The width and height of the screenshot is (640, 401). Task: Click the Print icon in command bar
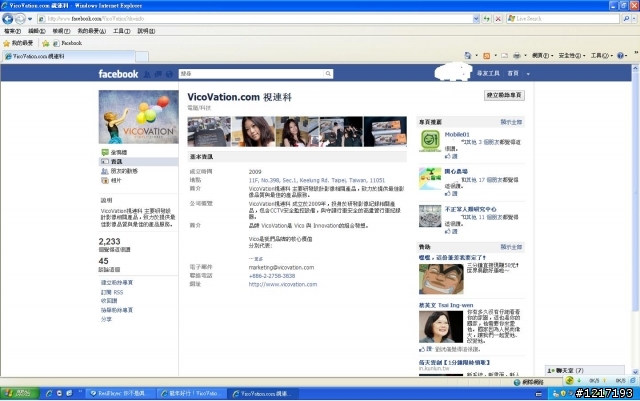coord(517,56)
